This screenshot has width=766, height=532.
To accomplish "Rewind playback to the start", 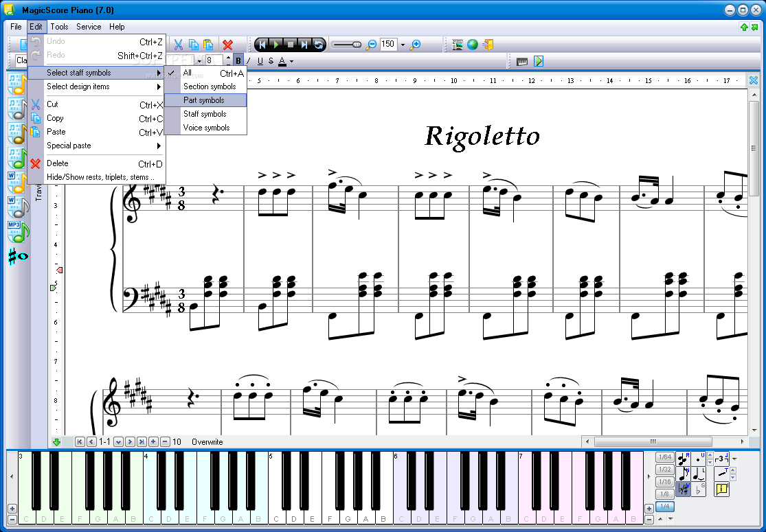I will (x=262, y=45).
